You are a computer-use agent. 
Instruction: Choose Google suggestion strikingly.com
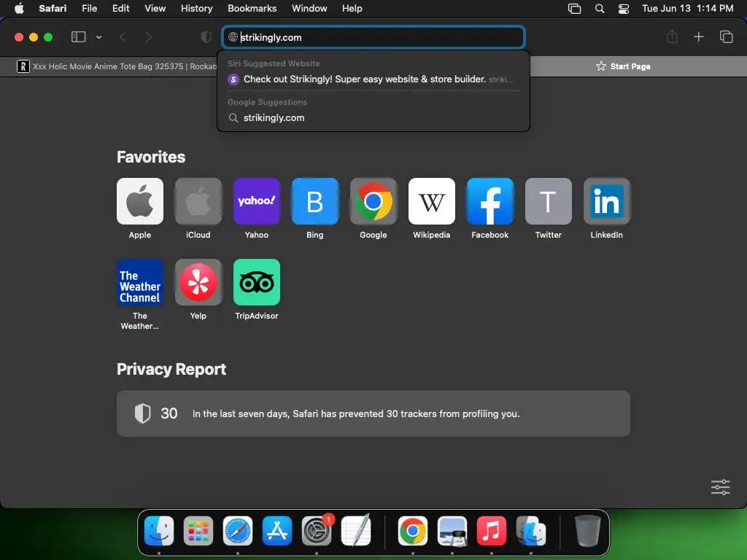(x=373, y=117)
